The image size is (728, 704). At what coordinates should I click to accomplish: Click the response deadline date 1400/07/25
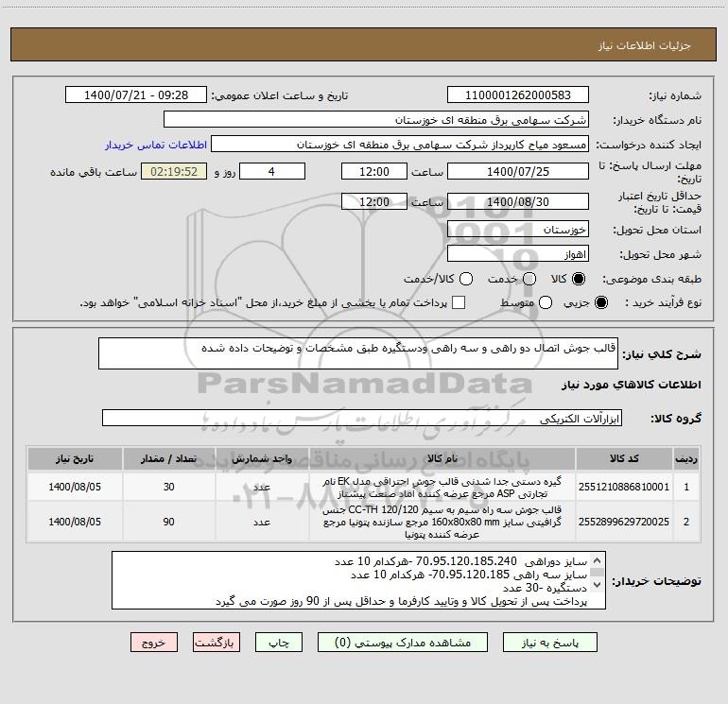click(x=518, y=171)
